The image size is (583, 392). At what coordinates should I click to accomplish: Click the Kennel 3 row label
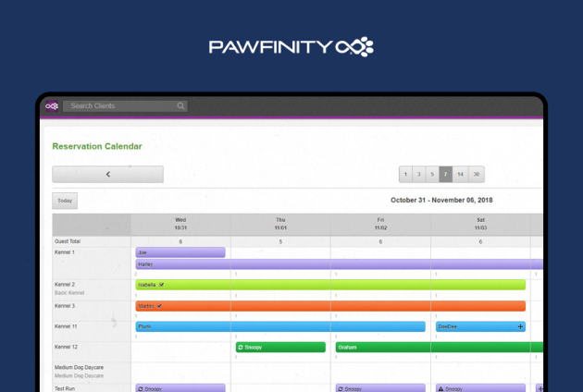tap(65, 306)
